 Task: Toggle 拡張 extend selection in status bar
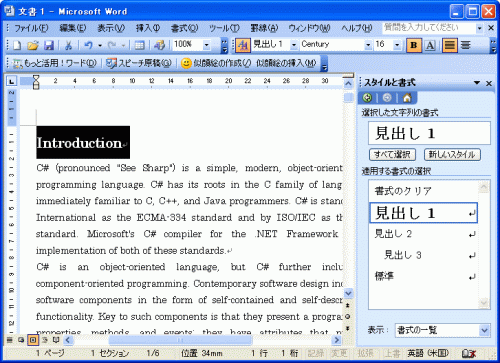pyautogui.click(x=365, y=353)
